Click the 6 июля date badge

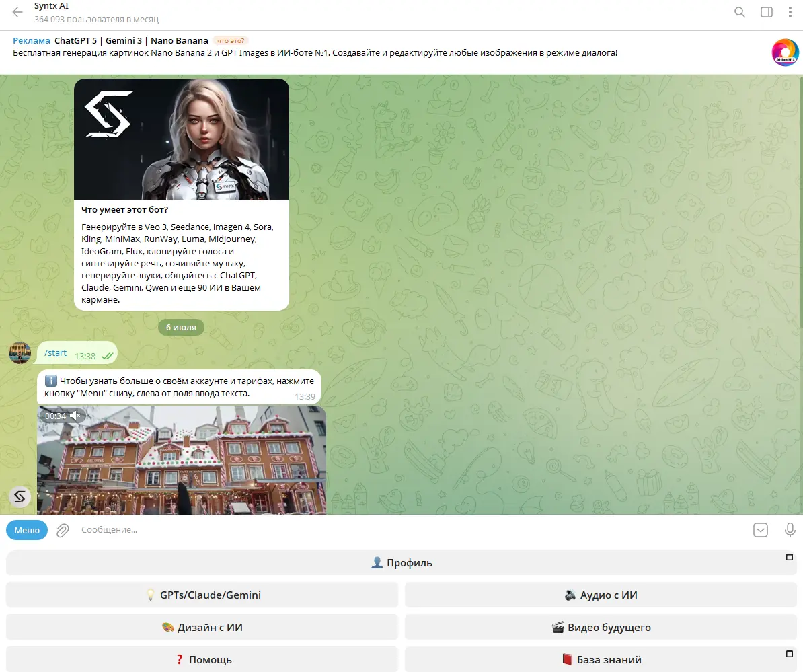(x=181, y=328)
